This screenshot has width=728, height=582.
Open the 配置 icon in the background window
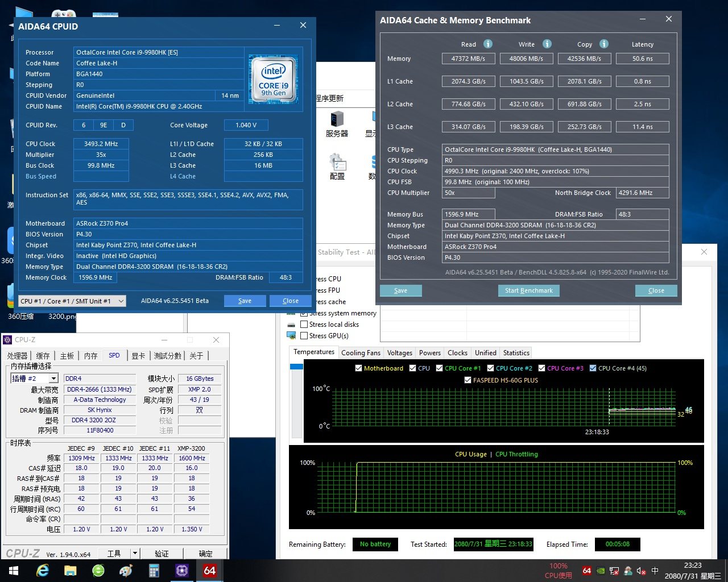click(337, 167)
